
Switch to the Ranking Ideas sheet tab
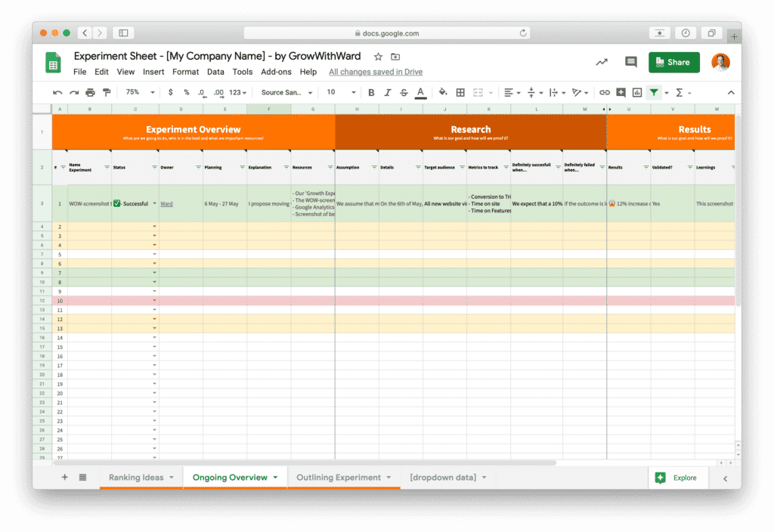pos(135,478)
